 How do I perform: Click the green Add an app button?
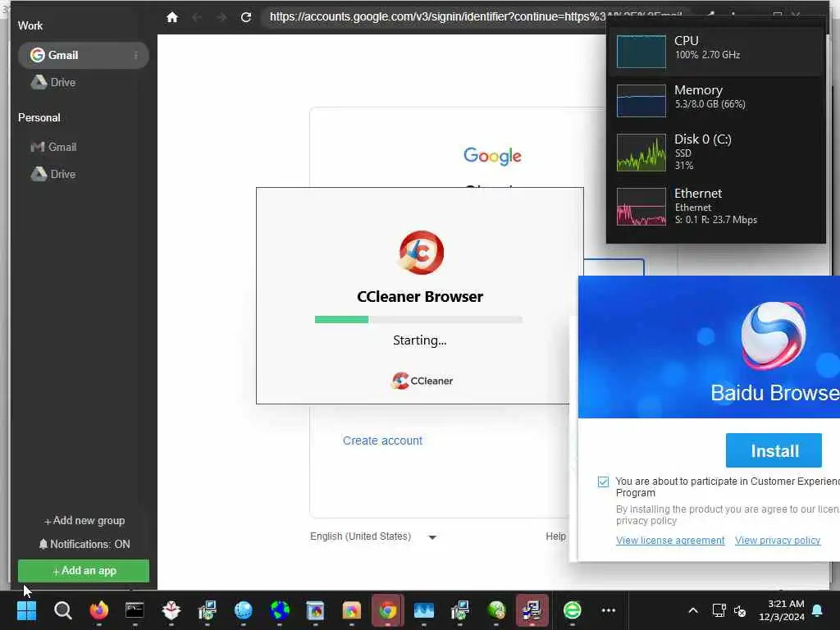point(84,571)
